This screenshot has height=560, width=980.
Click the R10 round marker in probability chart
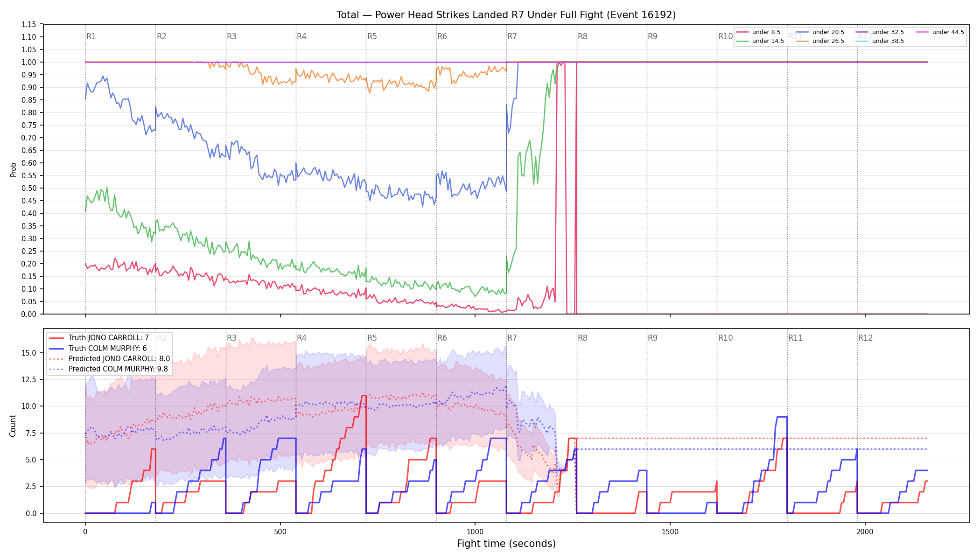725,36
